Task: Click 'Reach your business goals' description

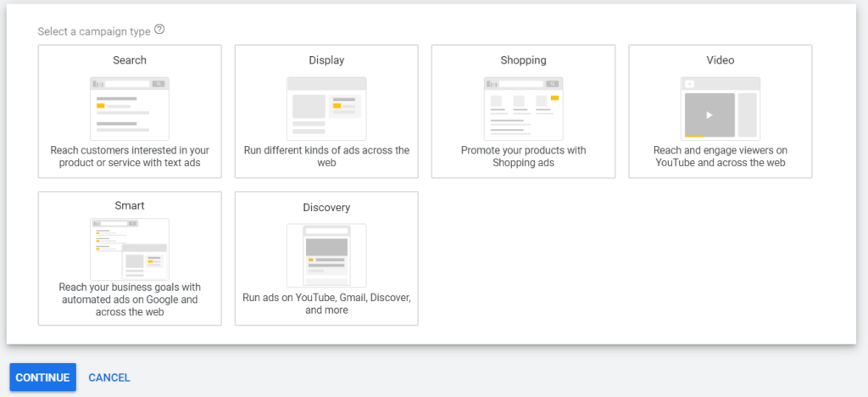Action: tap(130, 299)
